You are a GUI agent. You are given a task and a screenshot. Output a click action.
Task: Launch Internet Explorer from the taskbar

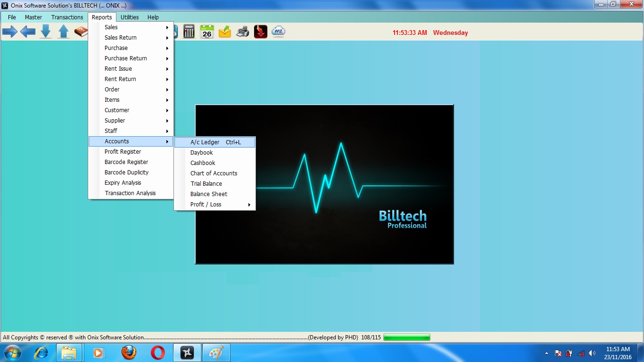coord(41,353)
